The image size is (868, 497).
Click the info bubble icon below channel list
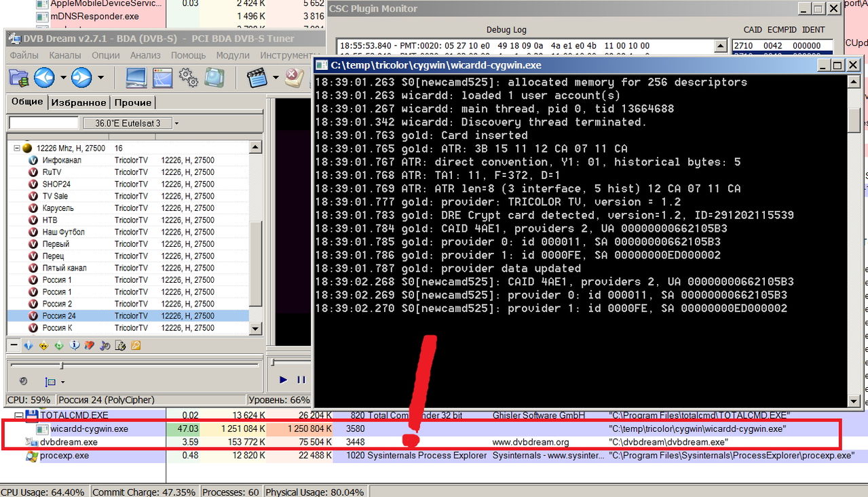[75, 345]
